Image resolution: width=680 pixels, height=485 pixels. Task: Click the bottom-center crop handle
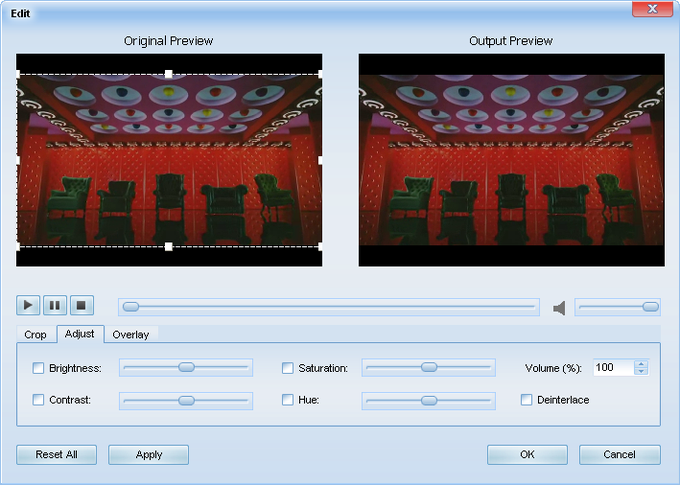169,247
